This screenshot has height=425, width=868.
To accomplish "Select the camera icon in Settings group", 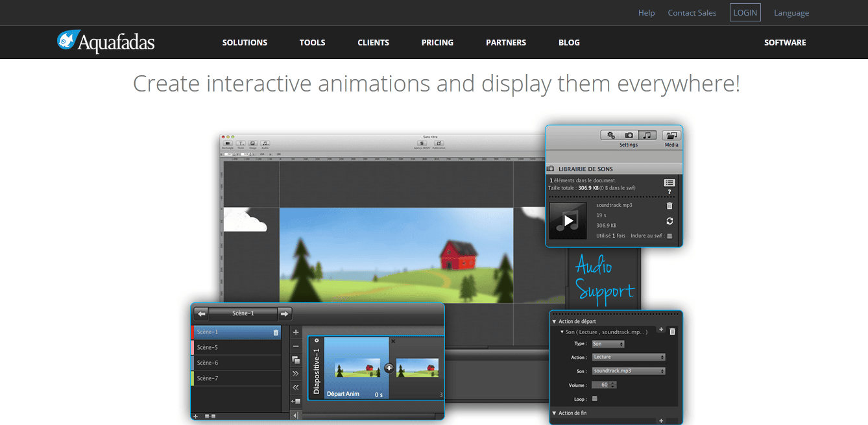I will [x=629, y=135].
